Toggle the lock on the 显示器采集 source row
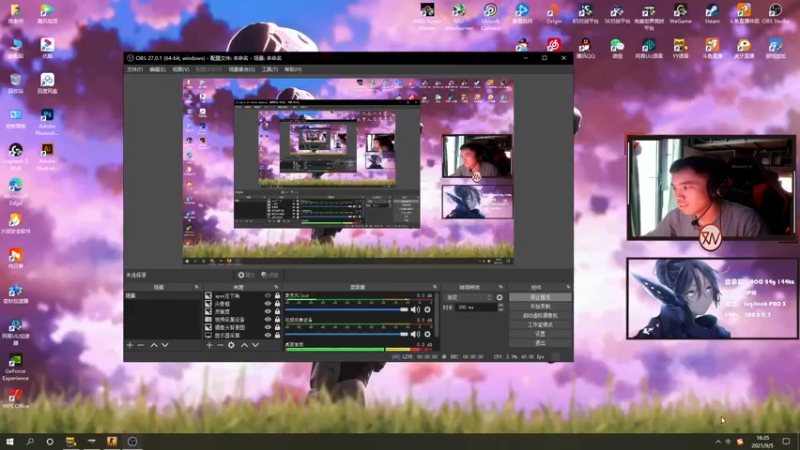Image resolution: width=800 pixels, height=450 pixels. (278, 335)
